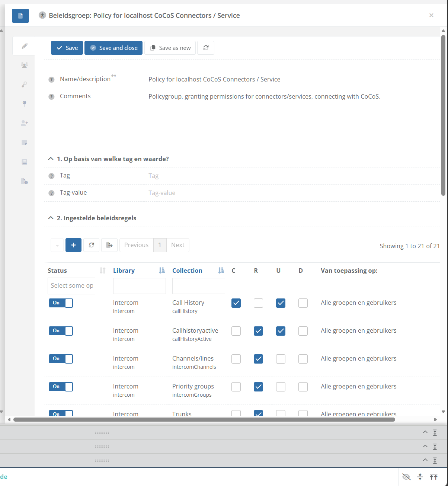Uncheck Update for the Callhistoryactive row
This screenshot has height=486, width=448.
pos(281,331)
